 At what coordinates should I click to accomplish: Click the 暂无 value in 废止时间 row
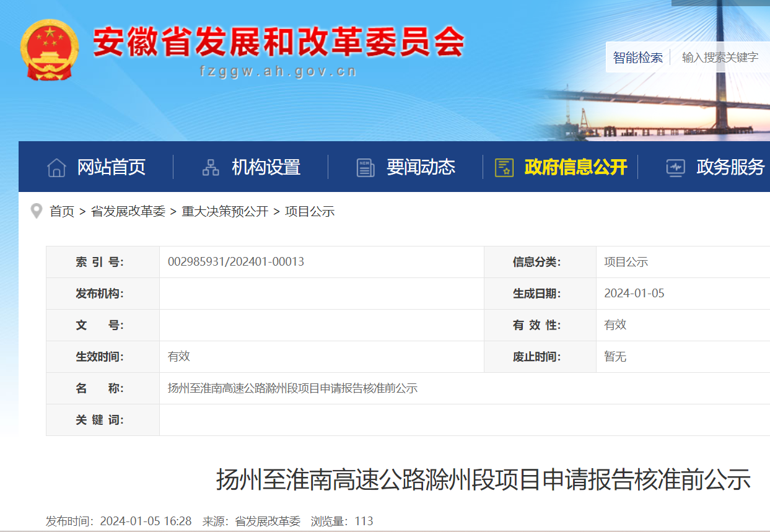coord(616,357)
